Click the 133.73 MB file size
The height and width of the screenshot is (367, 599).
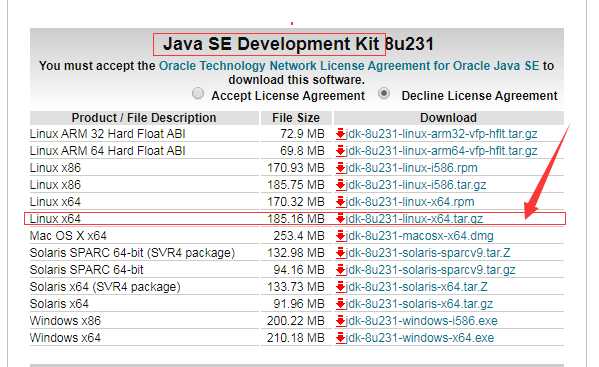pos(296,287)
